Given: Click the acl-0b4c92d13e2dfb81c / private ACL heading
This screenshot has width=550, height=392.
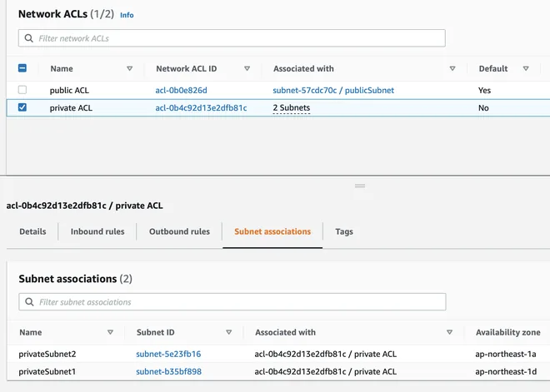Looking at the screenshot, I should coord(84,206).
